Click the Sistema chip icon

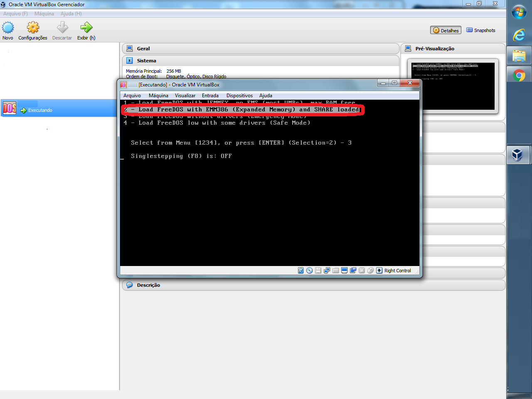point(130,61)
